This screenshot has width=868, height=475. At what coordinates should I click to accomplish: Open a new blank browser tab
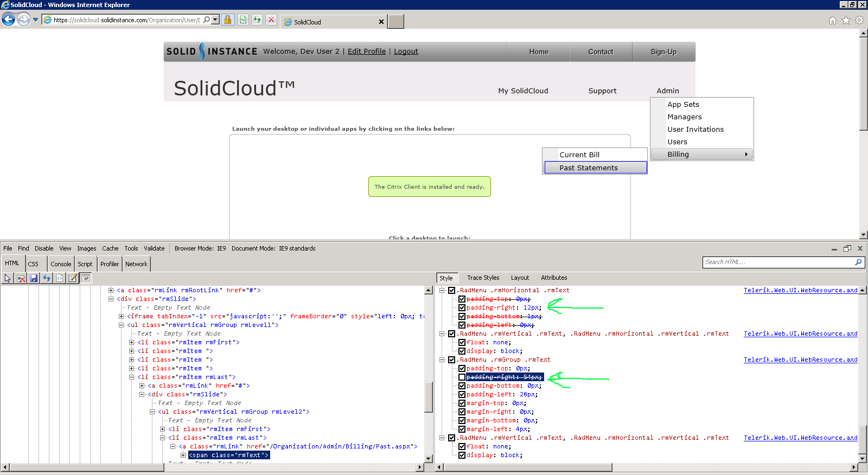click(x=396, y=22)
